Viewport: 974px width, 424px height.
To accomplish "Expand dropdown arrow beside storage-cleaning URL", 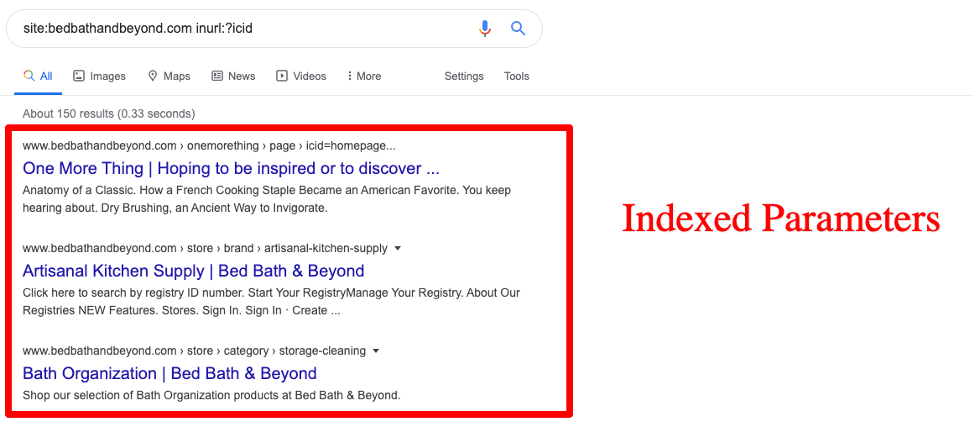I will 376,351.
